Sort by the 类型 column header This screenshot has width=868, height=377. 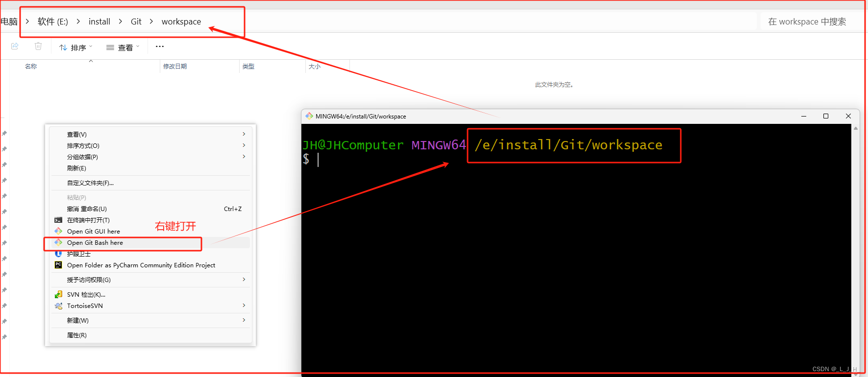click(x=248, y=66)
